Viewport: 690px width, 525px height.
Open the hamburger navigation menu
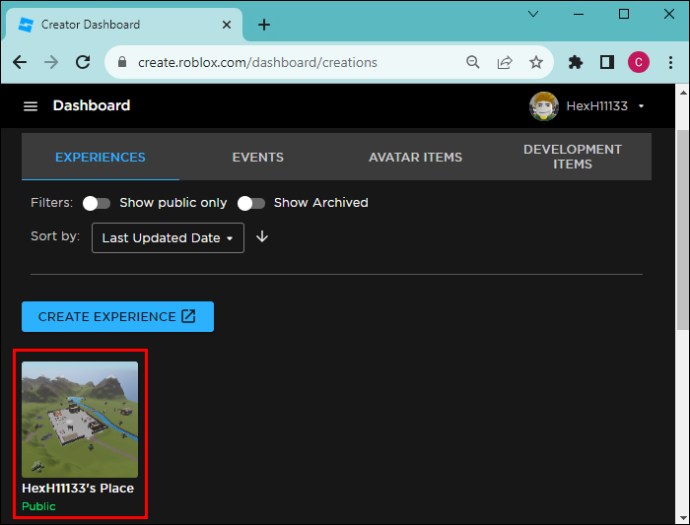click(30, 106)
